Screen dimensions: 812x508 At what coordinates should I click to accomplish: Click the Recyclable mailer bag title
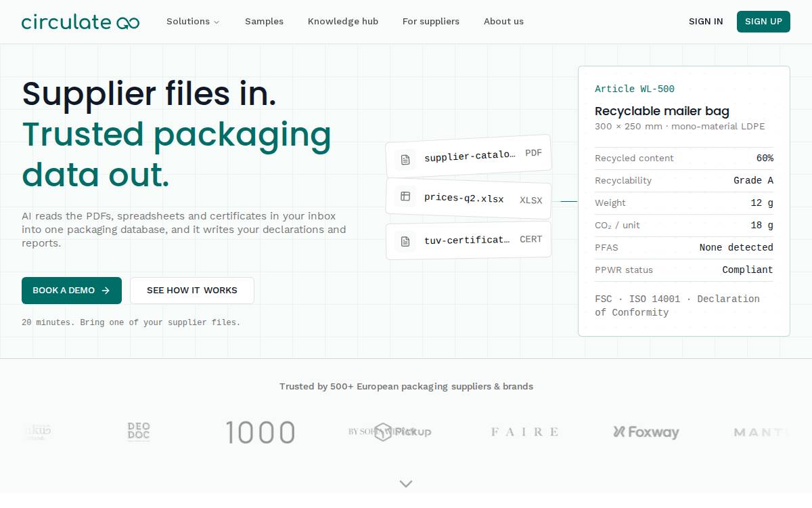(x=662, y=111)
